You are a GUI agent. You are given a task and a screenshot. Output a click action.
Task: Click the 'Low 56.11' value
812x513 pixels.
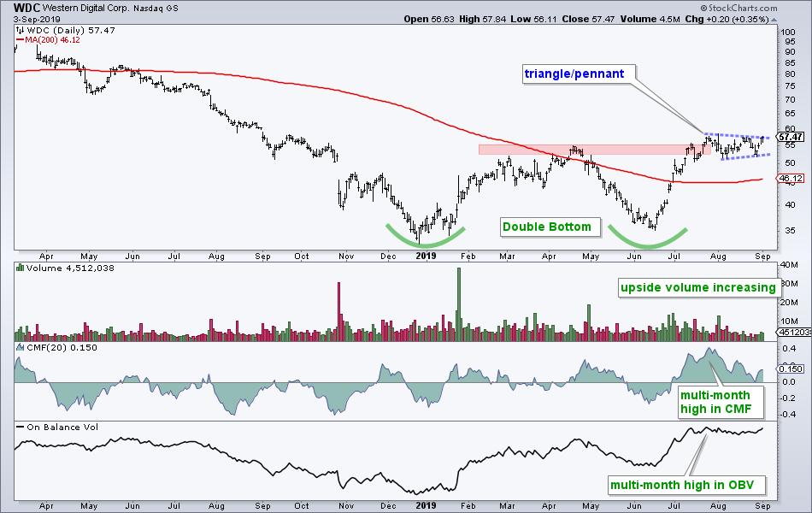point(535,19)
